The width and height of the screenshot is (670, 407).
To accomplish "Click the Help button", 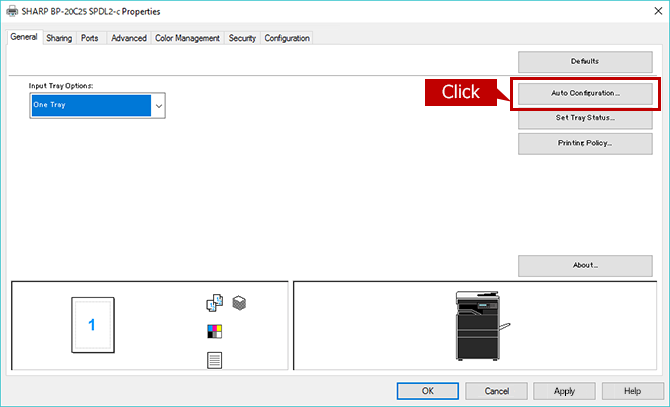I will click(632, 391).
